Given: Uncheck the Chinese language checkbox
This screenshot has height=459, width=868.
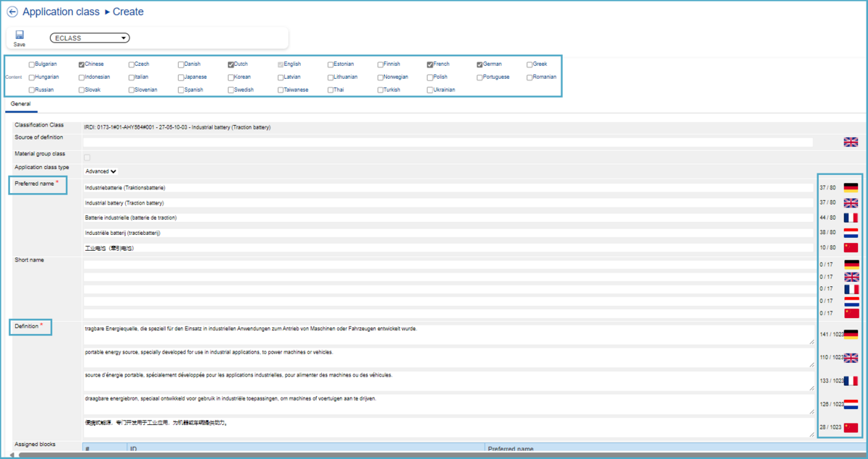Looking at the screenshot, I should pos(82,64).
